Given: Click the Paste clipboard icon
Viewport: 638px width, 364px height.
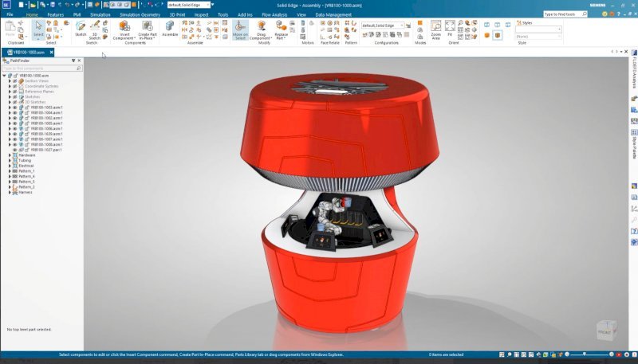Looking at the screenshot, I should pos(10,29).
